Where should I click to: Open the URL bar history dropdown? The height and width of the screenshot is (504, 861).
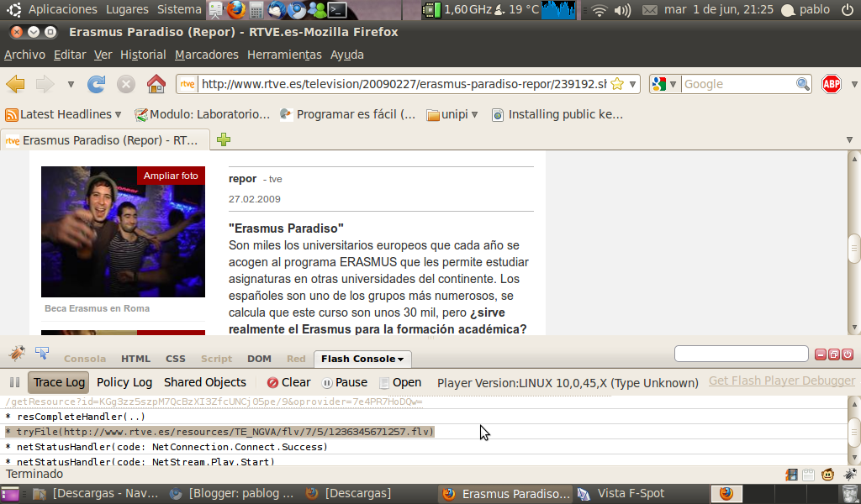[x=632, y=84]
